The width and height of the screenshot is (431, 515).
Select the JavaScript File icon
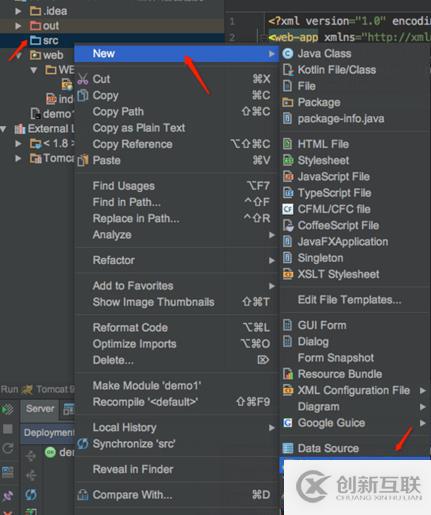coord(288,177)
